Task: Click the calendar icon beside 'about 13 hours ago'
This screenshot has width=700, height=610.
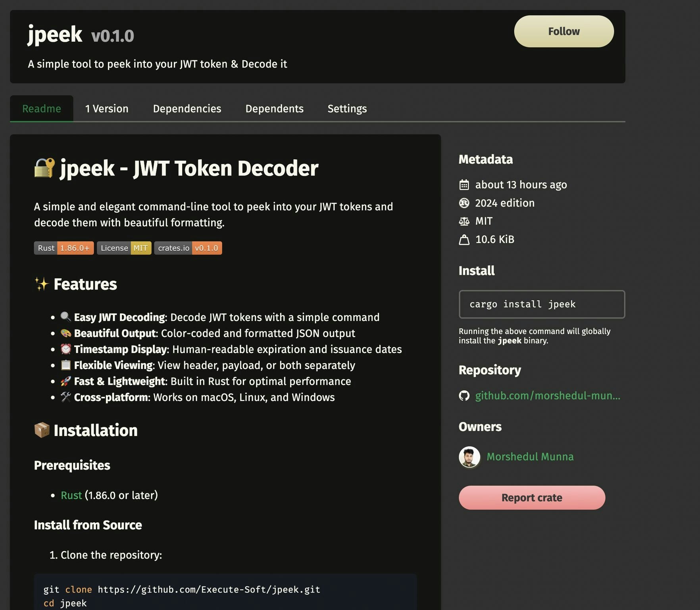Action: click(464, 185)
